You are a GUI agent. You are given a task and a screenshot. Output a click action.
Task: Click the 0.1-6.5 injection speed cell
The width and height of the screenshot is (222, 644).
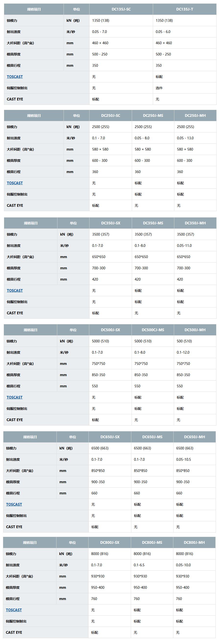139,565
